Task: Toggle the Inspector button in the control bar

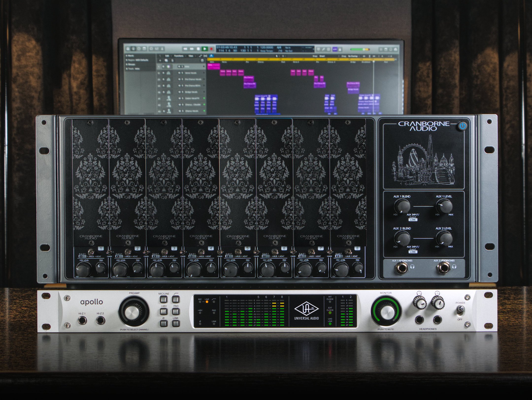Action: 133,49
